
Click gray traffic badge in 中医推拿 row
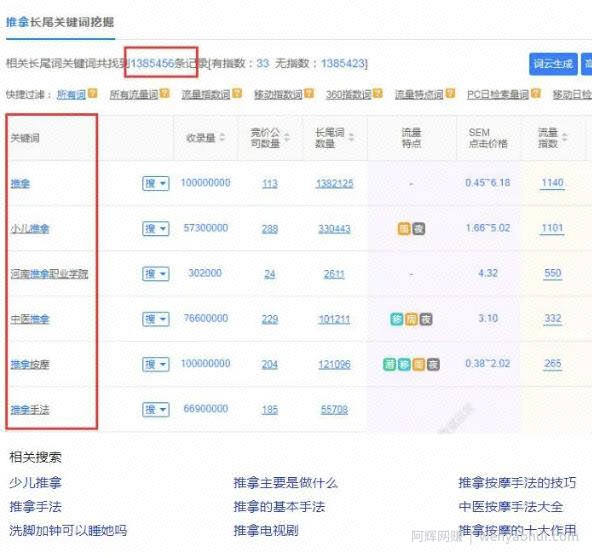pyautogui.click(x=426, y=319)
